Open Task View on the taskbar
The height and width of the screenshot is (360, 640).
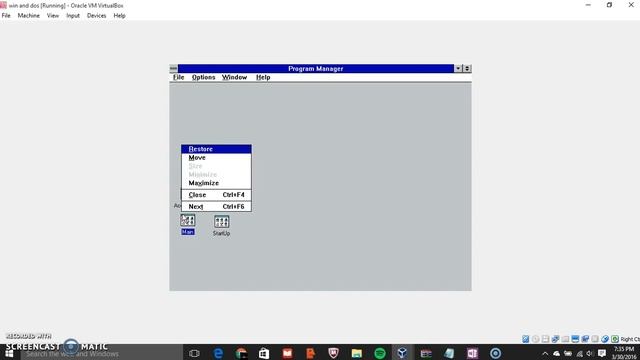pyautogui.click(x=194, y=353)
